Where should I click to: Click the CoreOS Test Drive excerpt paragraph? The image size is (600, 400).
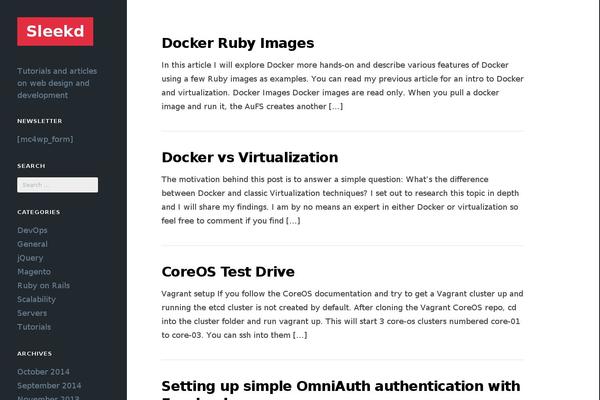(342, 314)
